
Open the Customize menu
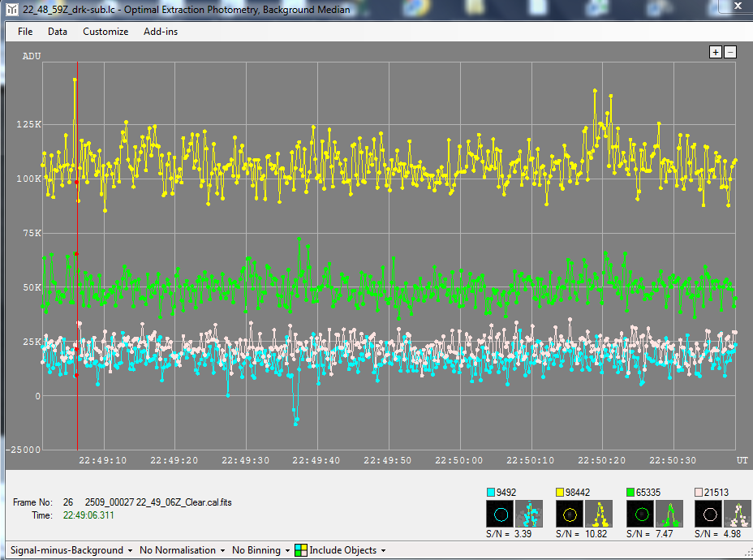tap(105, 32)
